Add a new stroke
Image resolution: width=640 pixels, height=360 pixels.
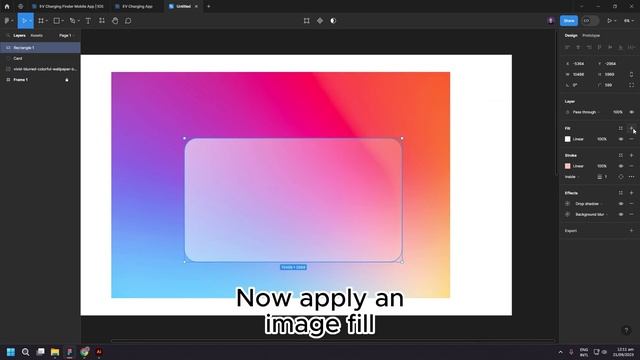tap(631, 155)
